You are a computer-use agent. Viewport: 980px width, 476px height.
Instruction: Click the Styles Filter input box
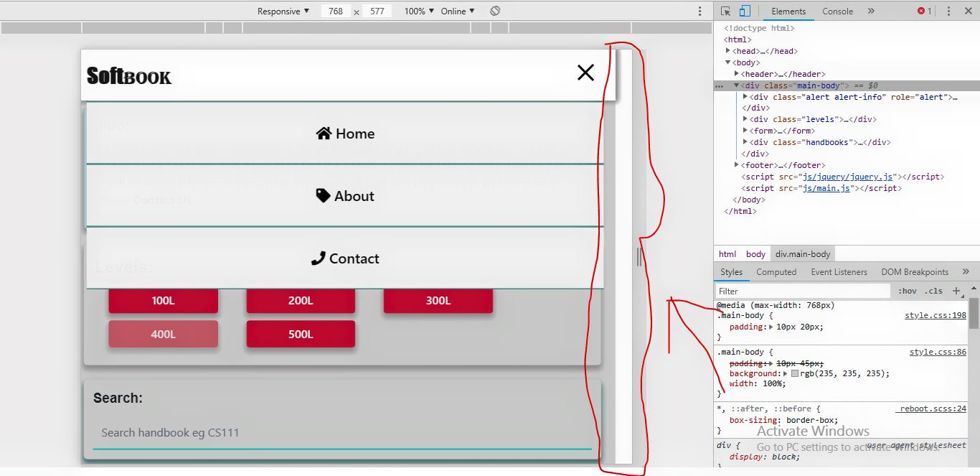point(803,291)
